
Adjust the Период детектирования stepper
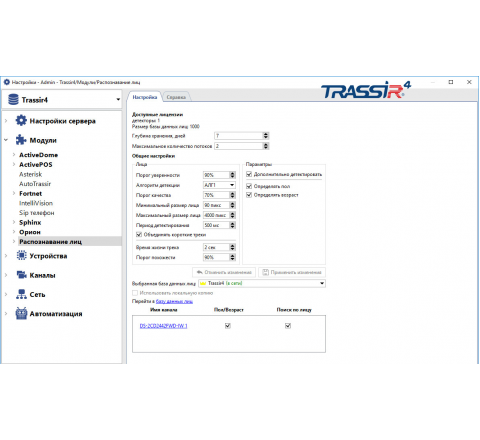coord(233,225)
